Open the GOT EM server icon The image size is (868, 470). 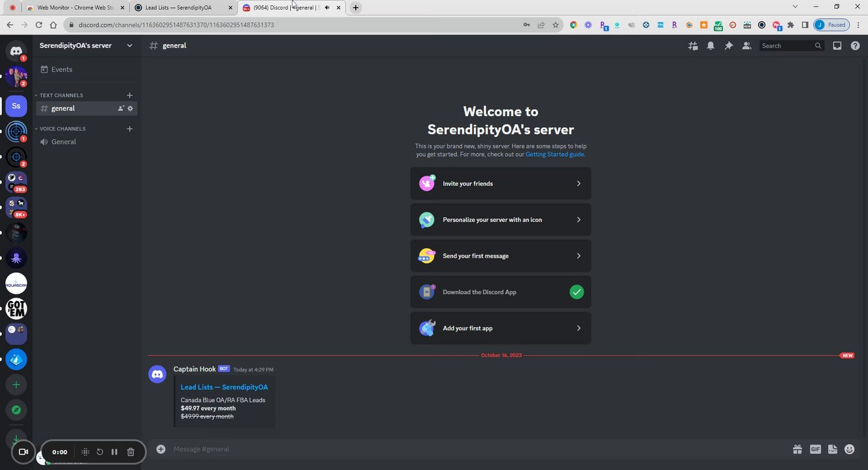pyautogui.click(x=16, y=308)
